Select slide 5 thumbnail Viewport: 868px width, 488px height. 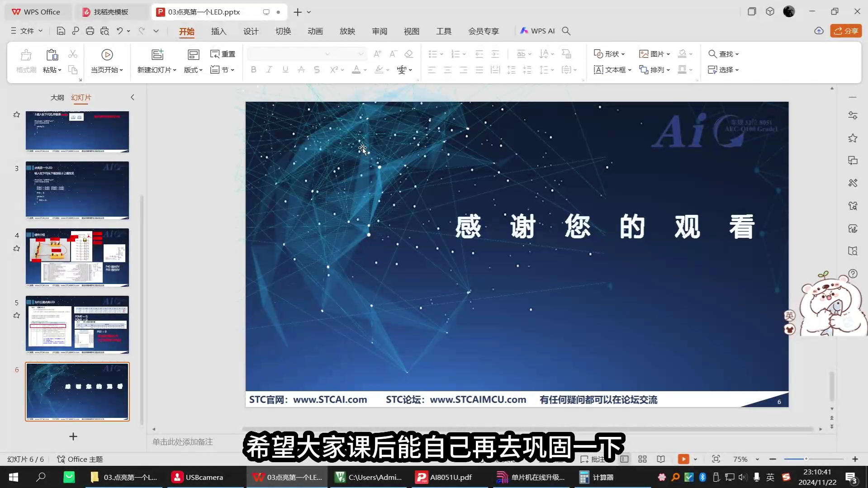(x=77, y=325)
